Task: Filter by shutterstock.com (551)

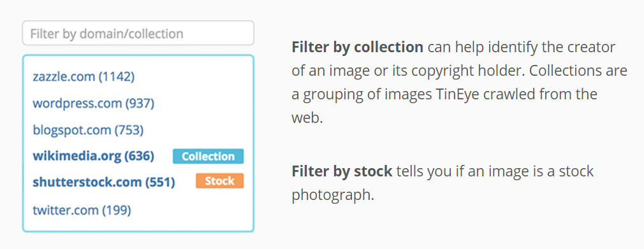Action: [103, 182]
